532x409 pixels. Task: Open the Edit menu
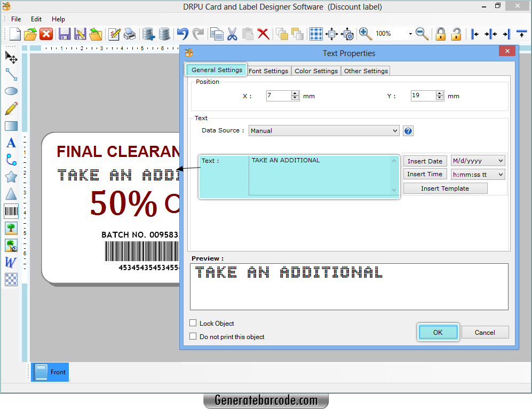tap(36, 19)
